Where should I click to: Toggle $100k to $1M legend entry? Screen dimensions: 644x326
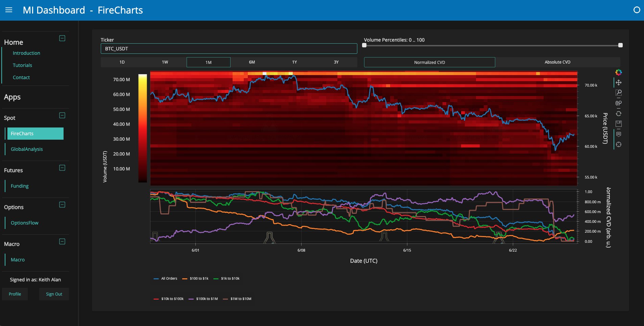(x=203, y=299)
